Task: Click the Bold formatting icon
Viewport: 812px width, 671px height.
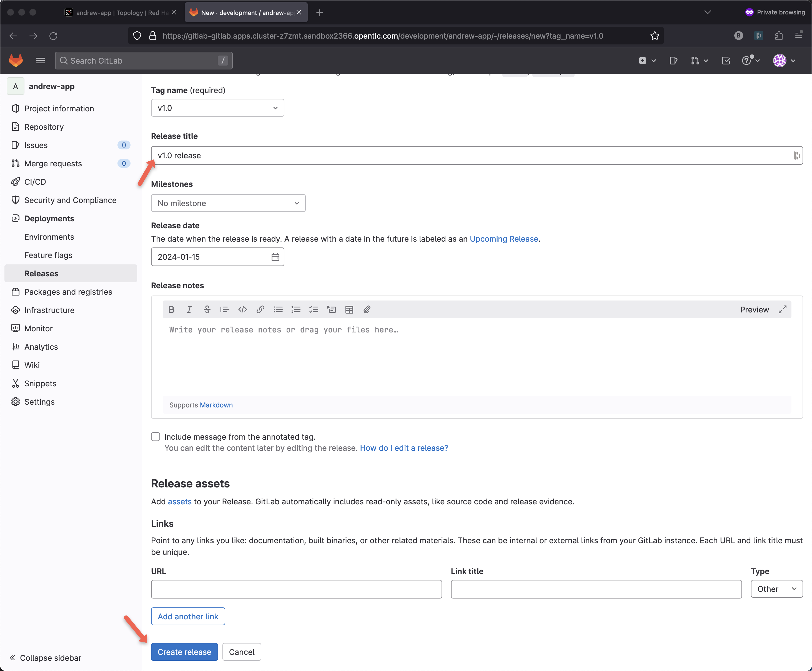Action: coord(172,310)
